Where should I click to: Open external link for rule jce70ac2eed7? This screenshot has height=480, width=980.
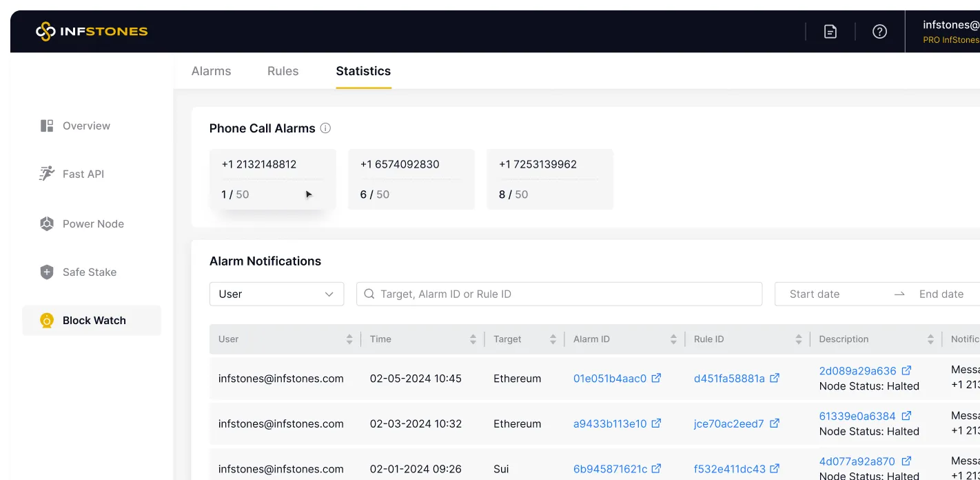coord(775,423)
